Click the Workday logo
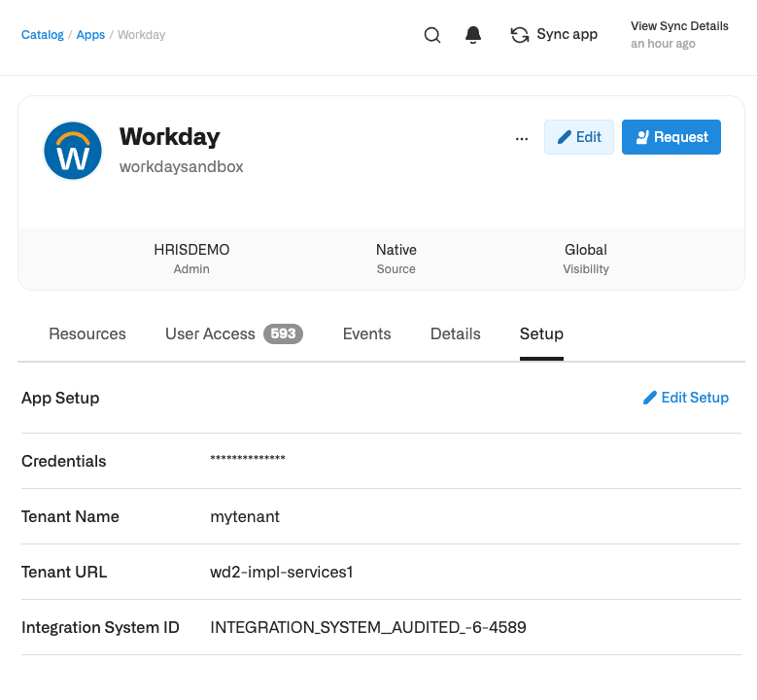This screenshot has width=757, height=700. point(73,151)
